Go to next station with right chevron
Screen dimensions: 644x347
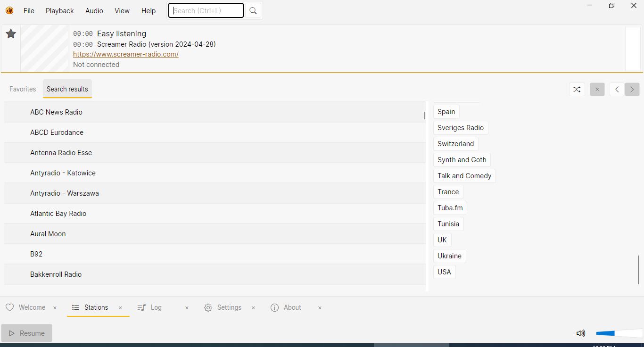[632, 89]
